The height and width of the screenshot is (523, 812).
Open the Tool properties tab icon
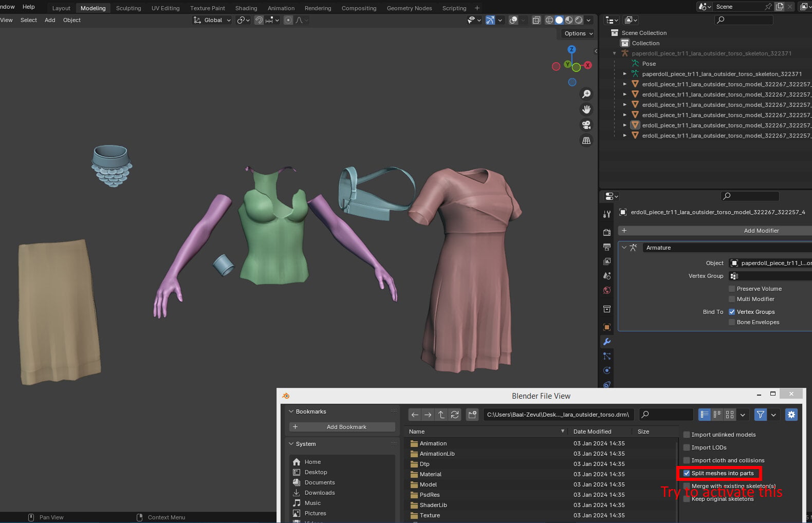point(607,214)
